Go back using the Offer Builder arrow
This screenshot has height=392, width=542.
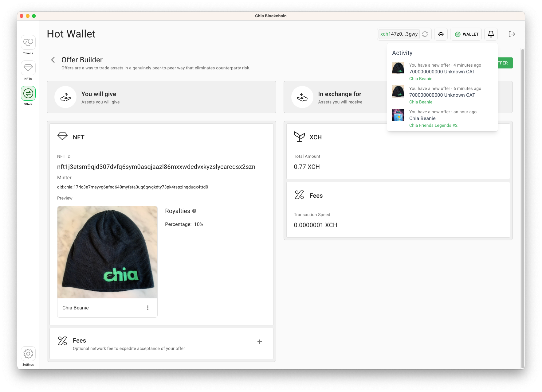click(53, 60)
